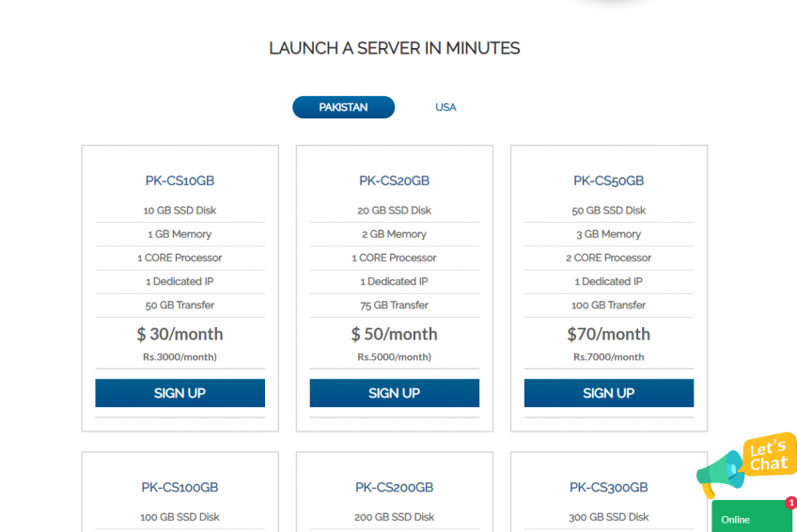The image size is (797, 532).
Task: Switch to the PAKISTAN server tab
Action: [343, 107]
